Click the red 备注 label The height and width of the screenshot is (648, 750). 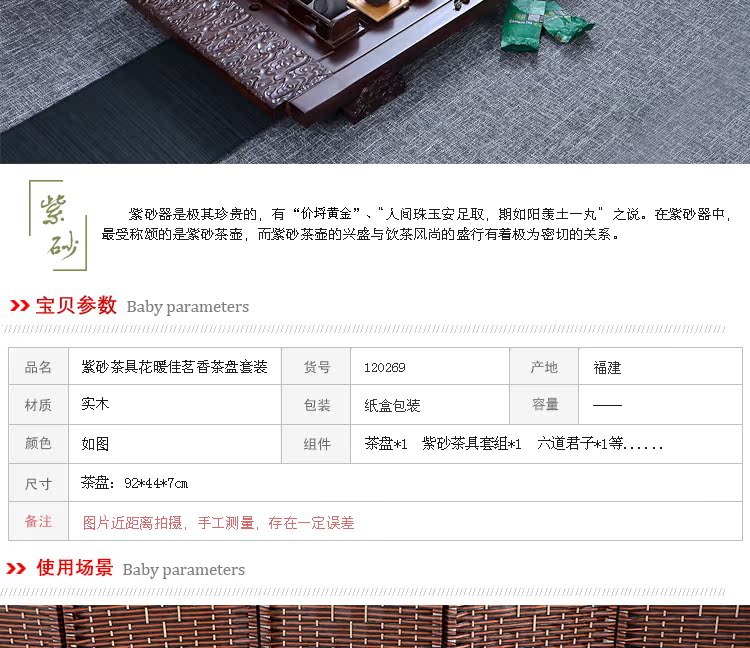click(38, 521)
